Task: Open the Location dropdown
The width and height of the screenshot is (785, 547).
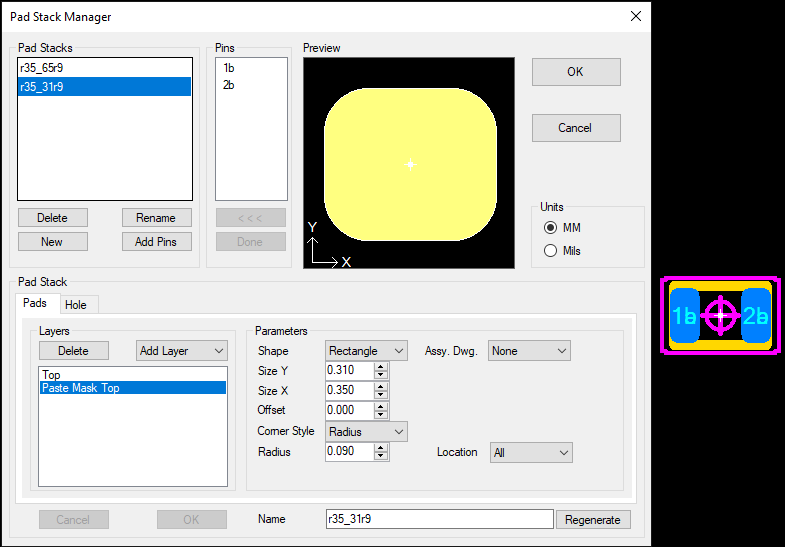Action: tap(531, 453)
